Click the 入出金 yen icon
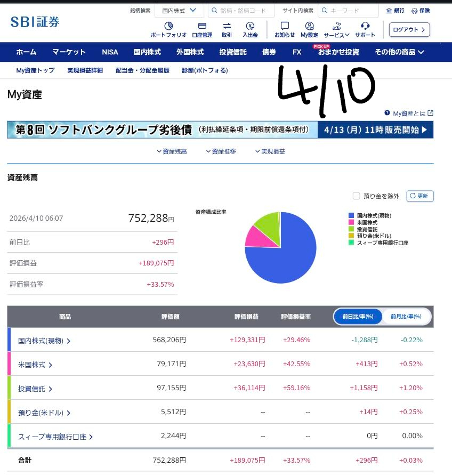452x476 pixels. [250, 26]
